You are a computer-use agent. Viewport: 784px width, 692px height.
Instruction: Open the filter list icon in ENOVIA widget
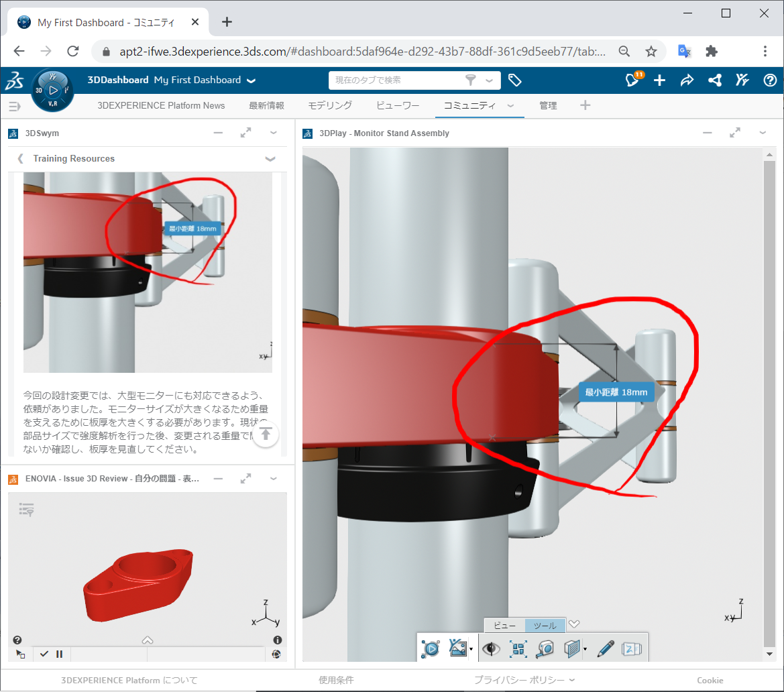click(x=27, y=510)
